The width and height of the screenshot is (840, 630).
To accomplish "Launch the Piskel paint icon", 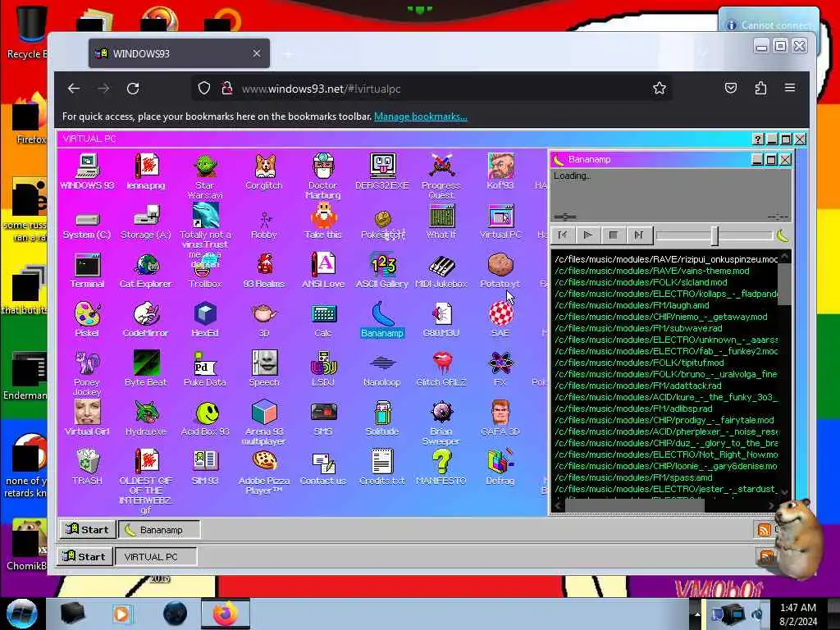I will click(87, 320).
